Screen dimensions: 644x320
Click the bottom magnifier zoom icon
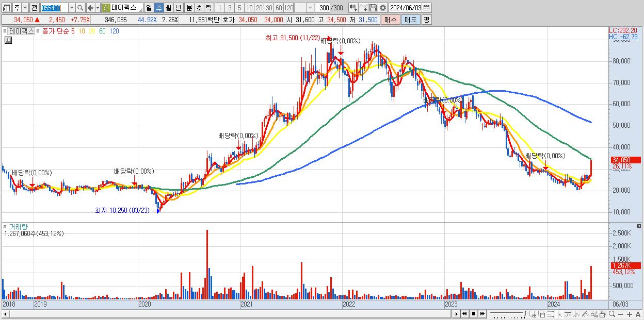[x=612, y=314]
